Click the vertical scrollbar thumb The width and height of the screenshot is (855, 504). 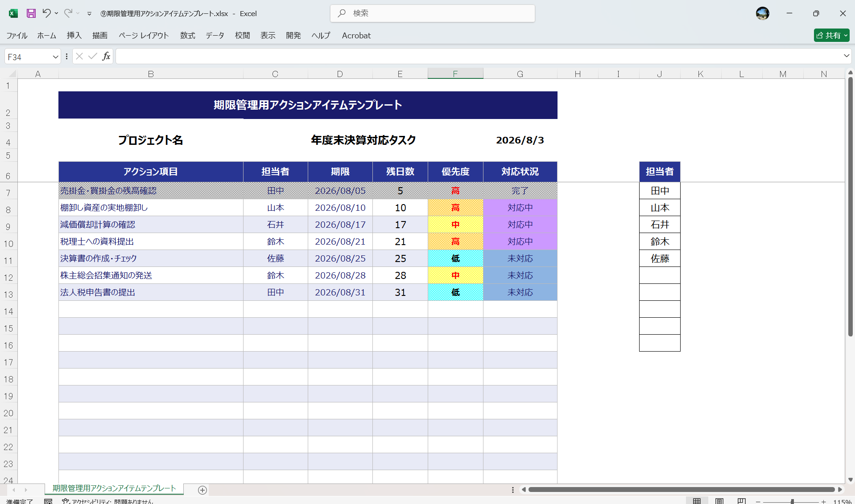click(850, 206)
